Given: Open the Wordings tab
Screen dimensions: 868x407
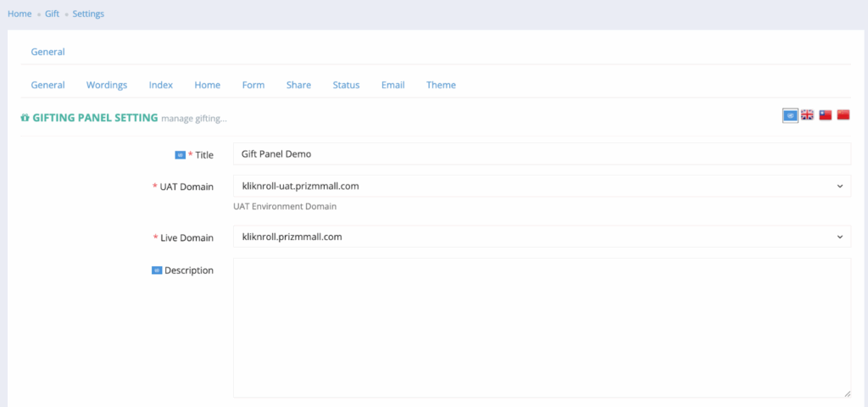Looking at the screenshot, I should (x=107, y=85).
